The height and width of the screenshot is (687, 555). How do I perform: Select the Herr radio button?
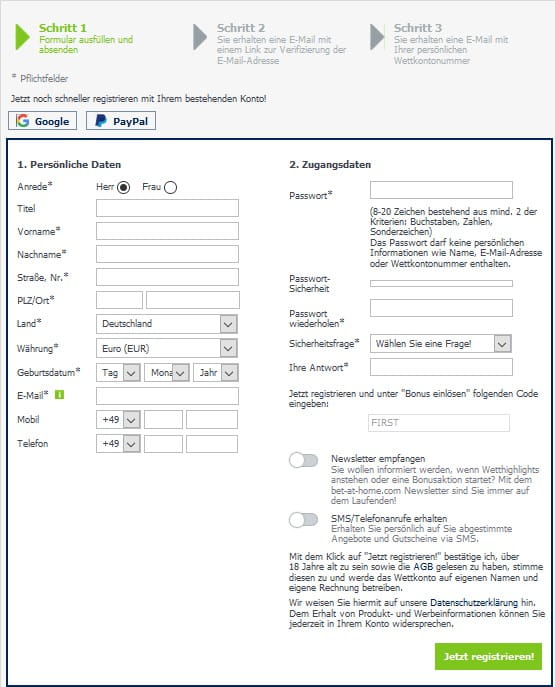(124, 188)
